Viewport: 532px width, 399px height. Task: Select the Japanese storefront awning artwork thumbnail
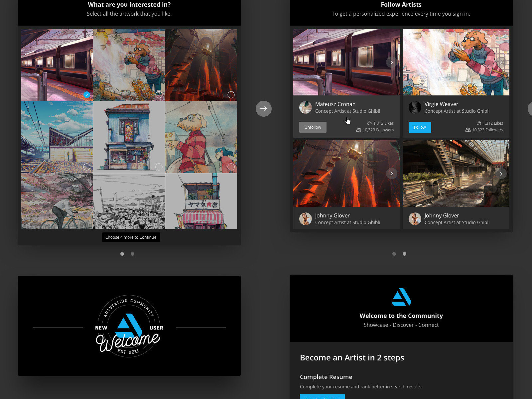[201, 201]
